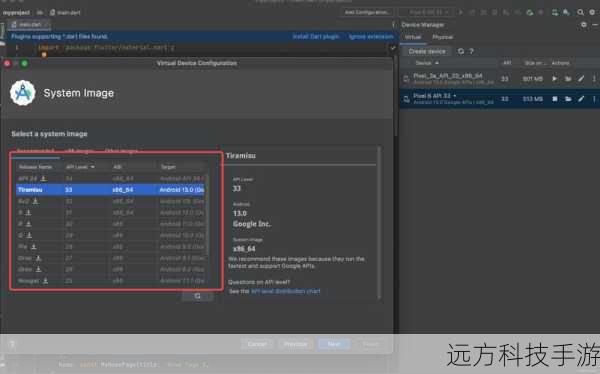Sort Device Manager list by Device column

(426, 63)
